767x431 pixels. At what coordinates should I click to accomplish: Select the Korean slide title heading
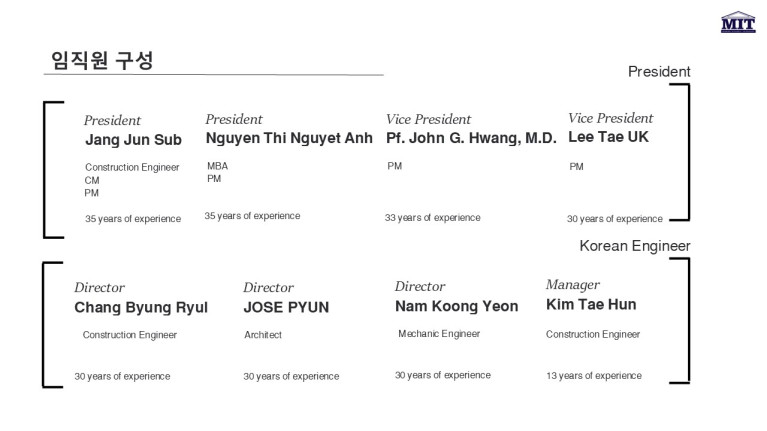tap(102, 60)
